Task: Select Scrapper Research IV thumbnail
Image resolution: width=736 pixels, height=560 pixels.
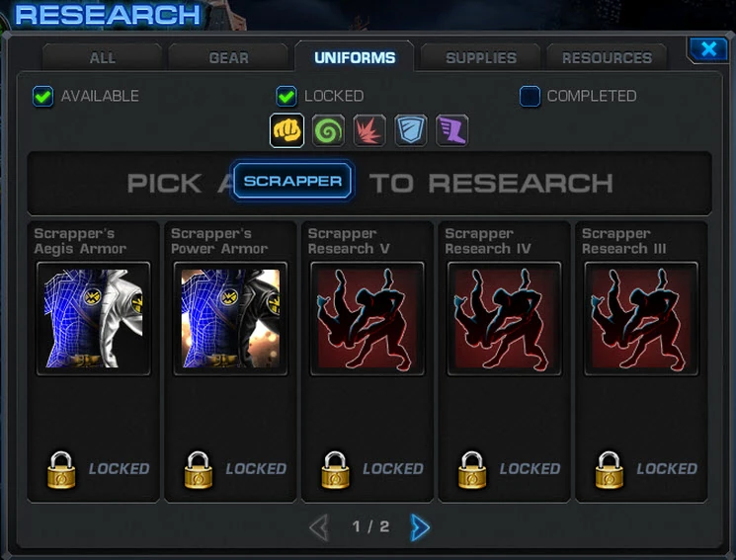Action: pos(504,319)
